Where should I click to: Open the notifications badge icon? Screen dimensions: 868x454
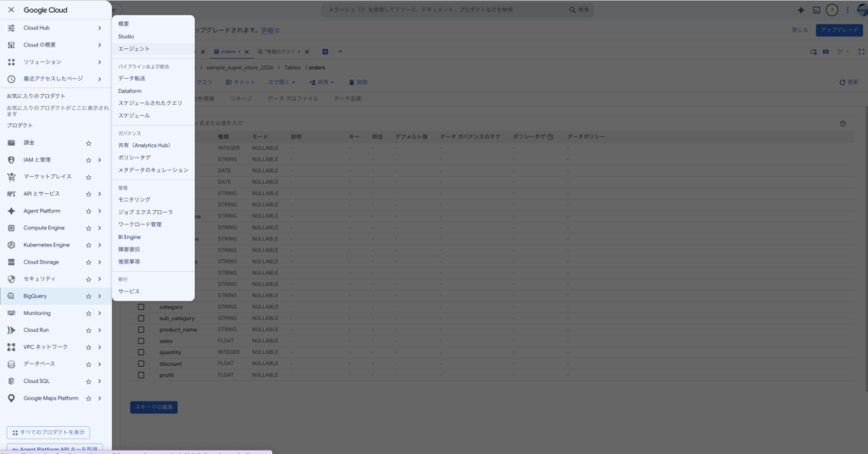pyautogui.click(x=832, y=10)
